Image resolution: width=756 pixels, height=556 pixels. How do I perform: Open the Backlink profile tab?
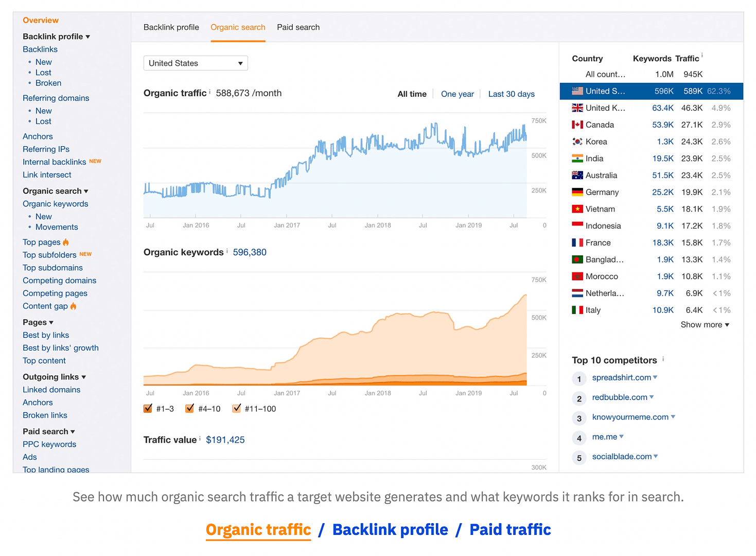pyautogui.click(x=171, y=27)
